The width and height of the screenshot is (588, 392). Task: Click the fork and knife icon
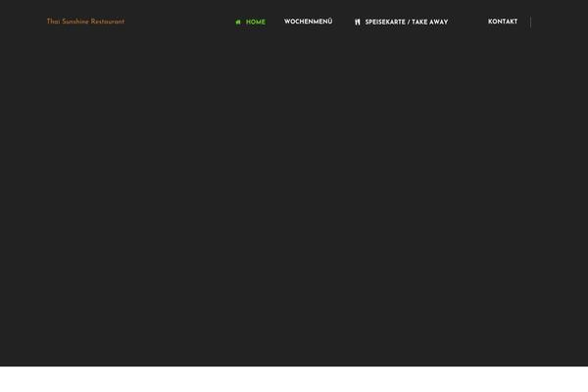coord(358,23)
